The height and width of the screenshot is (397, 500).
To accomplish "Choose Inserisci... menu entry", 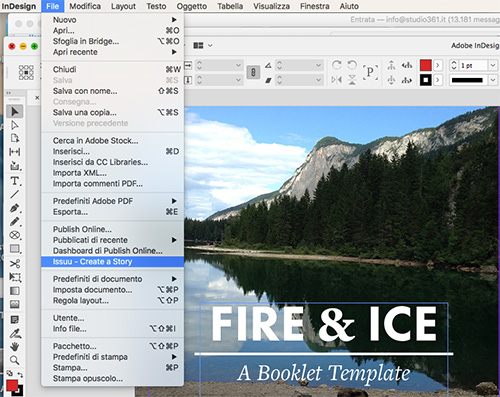I will pyautogui.click(x=113, y=151).
